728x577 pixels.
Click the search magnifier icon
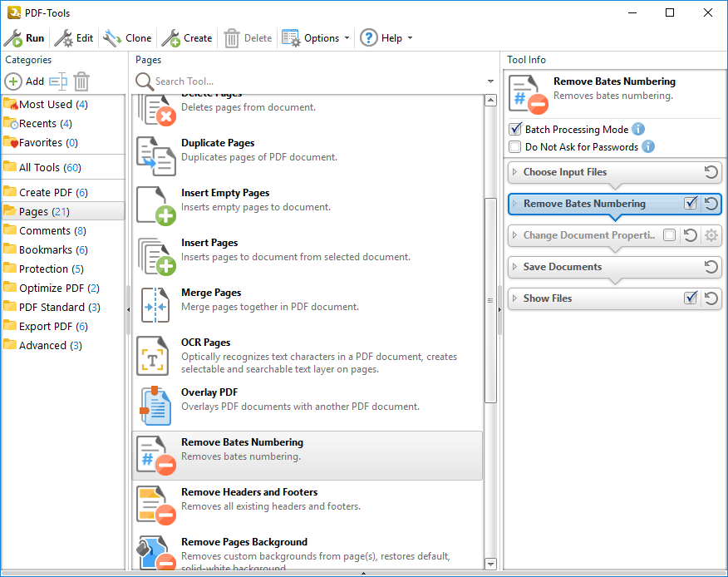point(145,81)
